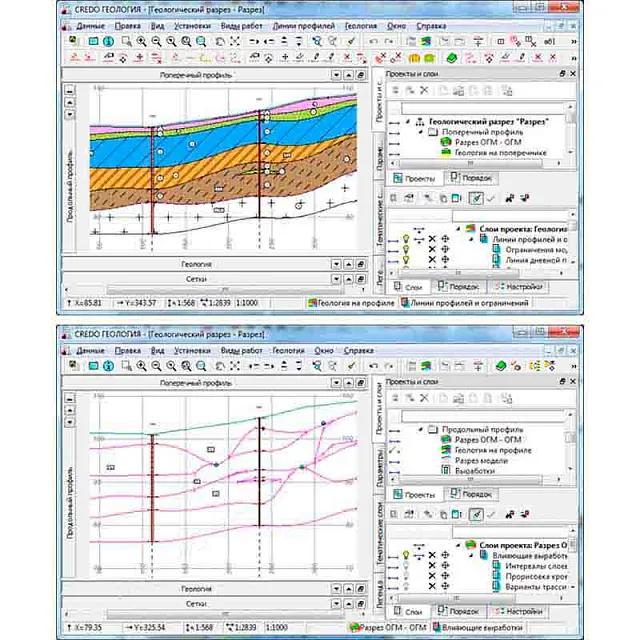This screenshot has height=640, width=640.
Task: Toggle the lightbulb for Линии профилей layer
Action: [407, 238]
